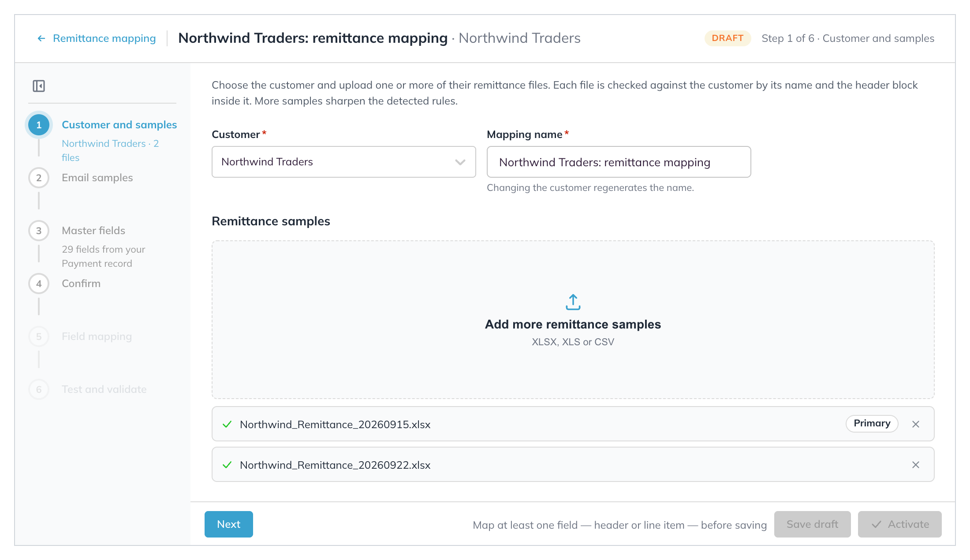970x560 pixels.
Task: Click the Remittance samples heading
Action: click(x=271, y=221)
